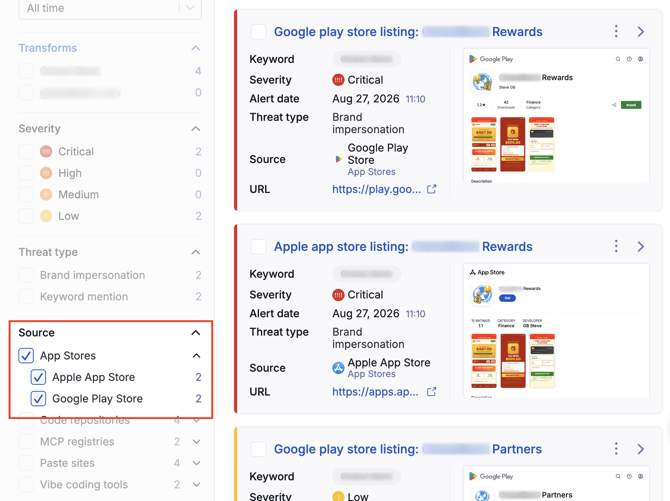
Task: Click the first blurred Transforms filter checkbox
Action: pyautogui.click(x=26, y=71)
